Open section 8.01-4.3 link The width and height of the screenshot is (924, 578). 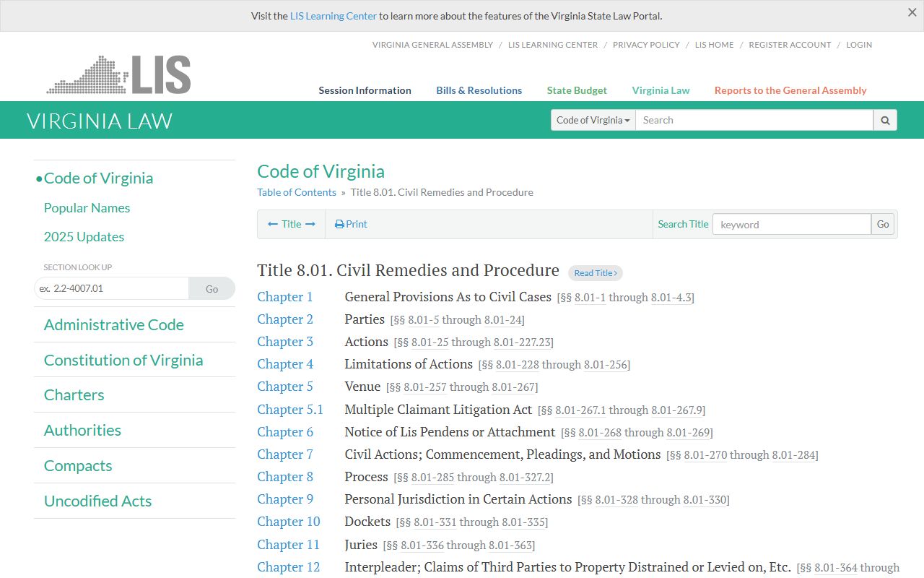point(671,298)
